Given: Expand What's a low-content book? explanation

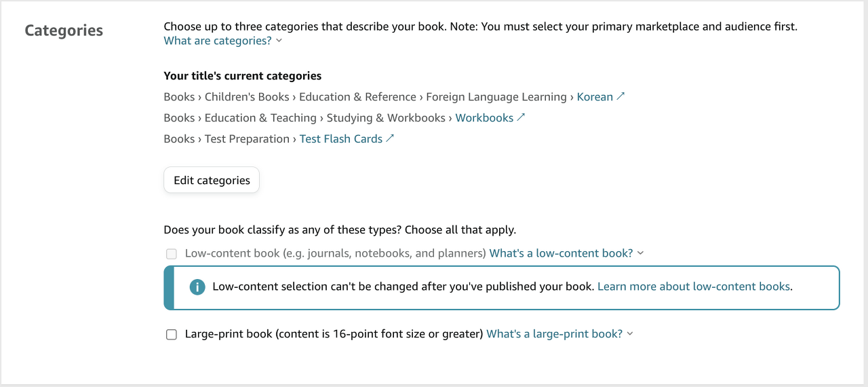Looking at the screenshot, I should tap(561, 253).
